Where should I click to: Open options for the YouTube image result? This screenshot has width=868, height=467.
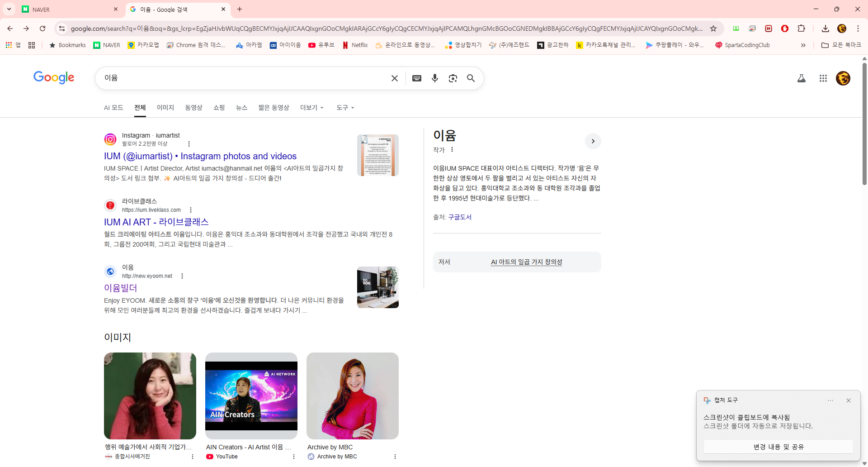coord(294,457)
